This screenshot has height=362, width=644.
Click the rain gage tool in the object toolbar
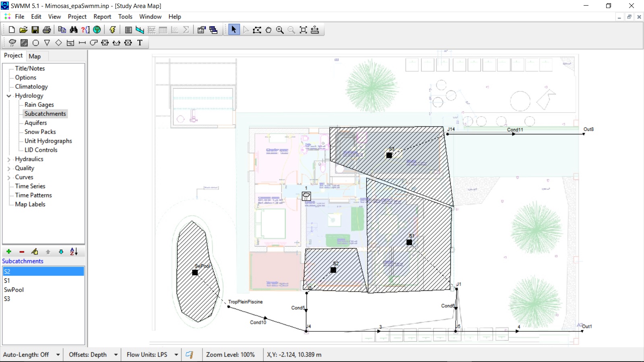pos(12,43)
